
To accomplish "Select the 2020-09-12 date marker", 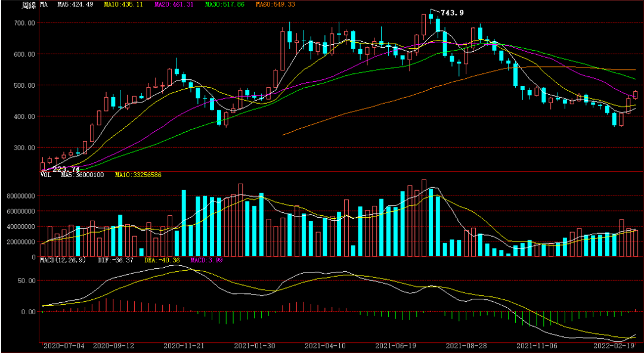I will click(x=113, y=346).
